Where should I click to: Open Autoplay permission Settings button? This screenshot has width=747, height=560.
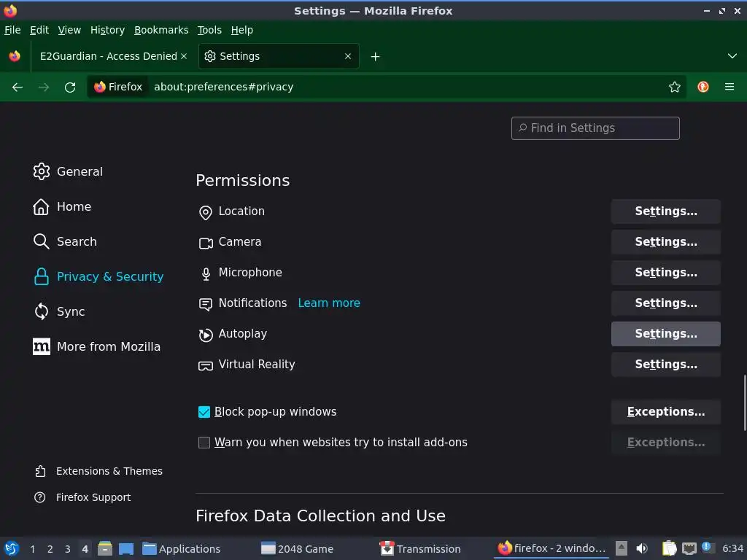click(x=665, y=334)
